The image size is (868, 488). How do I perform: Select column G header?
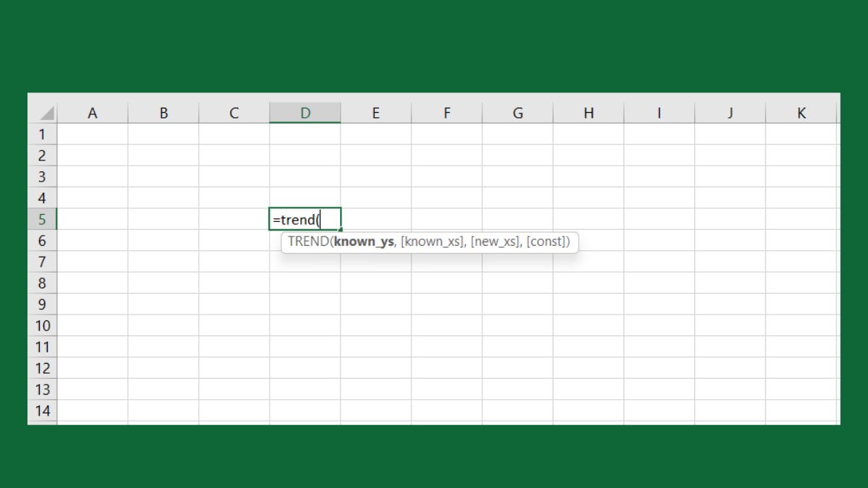518,112
